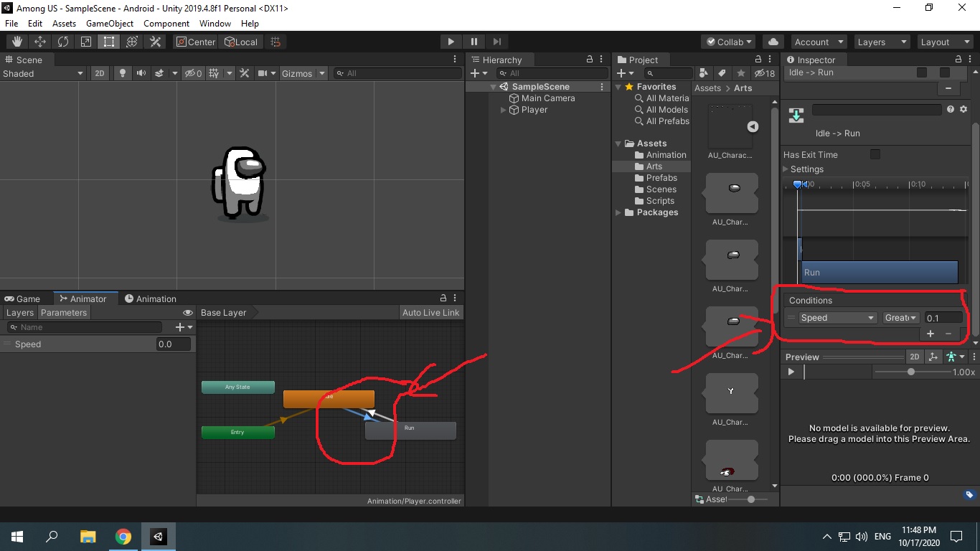Create new object in Hierarchy

click(x=479, y=73)
